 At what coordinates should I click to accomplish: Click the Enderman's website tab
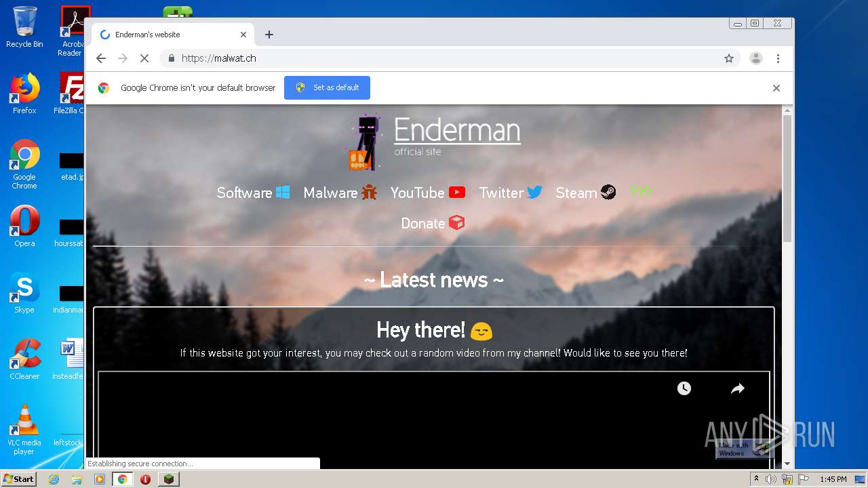pyautogui.click(x=173, y=35)
